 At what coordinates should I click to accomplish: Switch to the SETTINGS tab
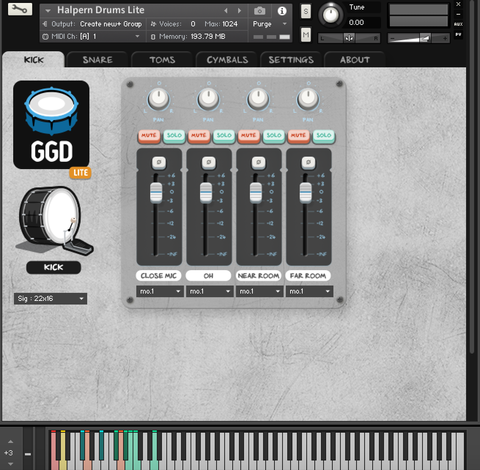(291, 60)
